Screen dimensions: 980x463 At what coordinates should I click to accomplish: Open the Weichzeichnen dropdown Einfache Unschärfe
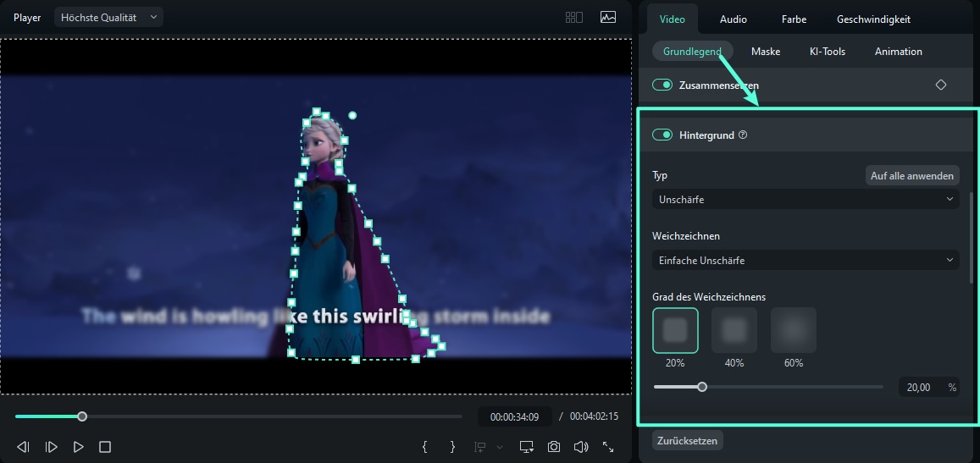[805, 260]
